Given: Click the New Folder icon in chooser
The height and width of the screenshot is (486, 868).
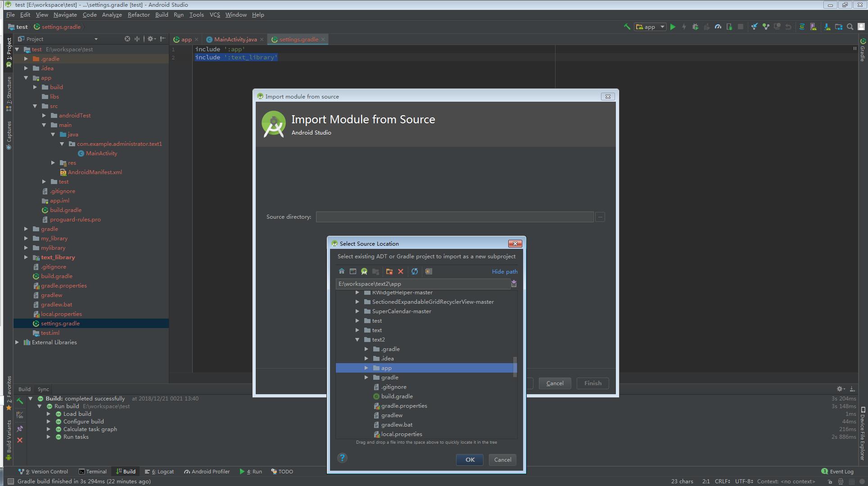Looking at the screenshot, I should point(389,271).
